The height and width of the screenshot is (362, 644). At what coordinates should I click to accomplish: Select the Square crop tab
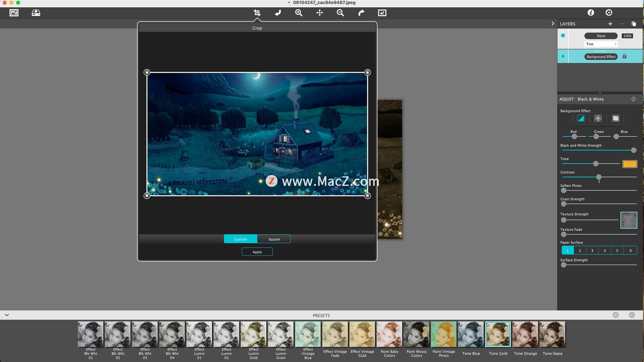click(x=274, y=239)
